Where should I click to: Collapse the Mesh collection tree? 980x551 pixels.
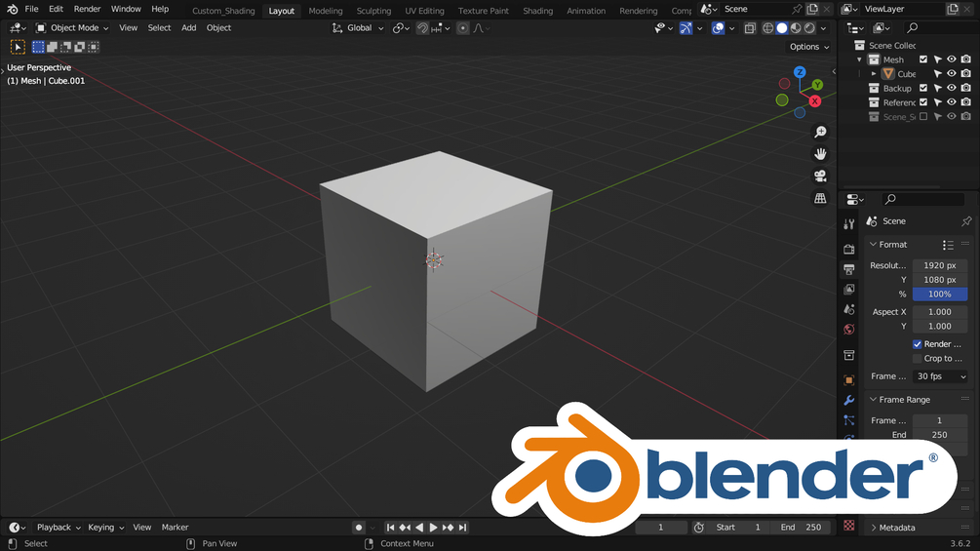click(x=859, y=59)
